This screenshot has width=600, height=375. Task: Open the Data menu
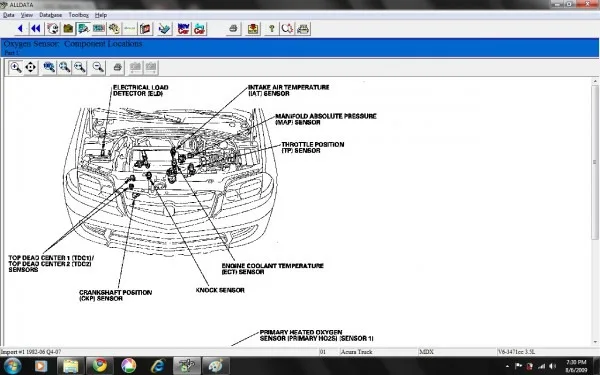coord(9,15)
